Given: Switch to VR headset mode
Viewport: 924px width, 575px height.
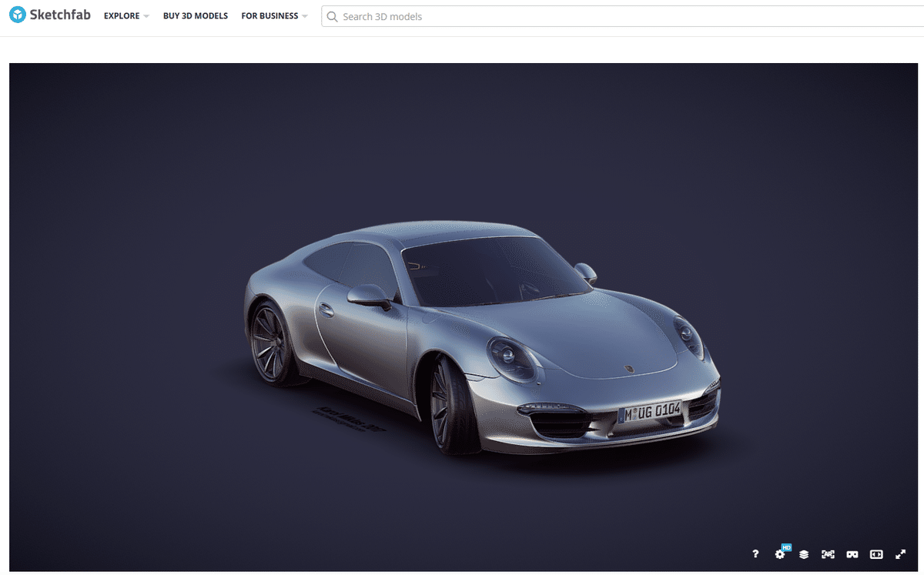Looking at the screenshot, I should [x=852, y=554].
